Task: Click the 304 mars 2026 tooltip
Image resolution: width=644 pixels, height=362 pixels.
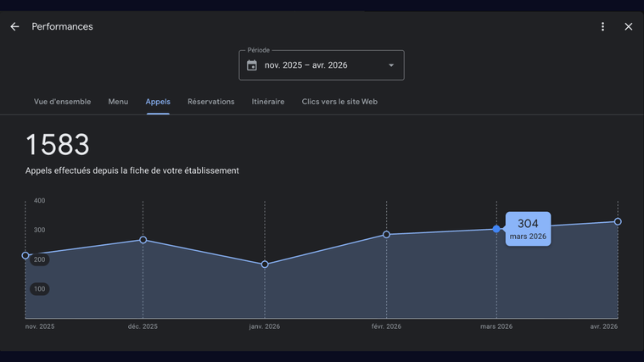Action: point(528,229)
